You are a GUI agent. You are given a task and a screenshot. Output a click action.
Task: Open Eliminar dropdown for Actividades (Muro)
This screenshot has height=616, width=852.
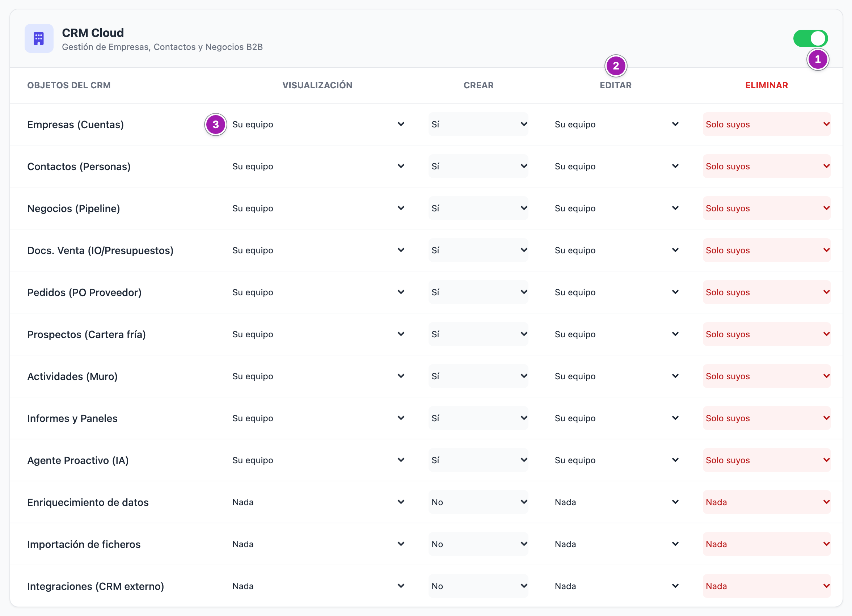[x=766, y=376]
